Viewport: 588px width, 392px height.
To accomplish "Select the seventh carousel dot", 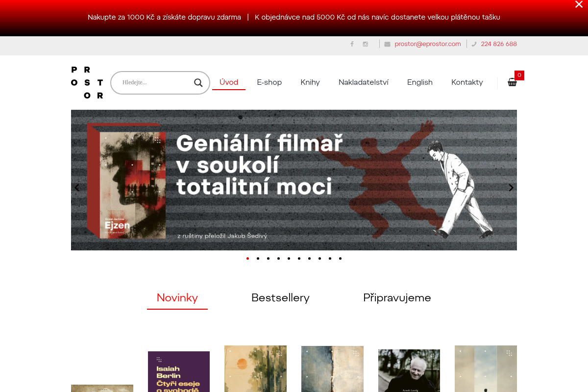I will pos(309,258).
